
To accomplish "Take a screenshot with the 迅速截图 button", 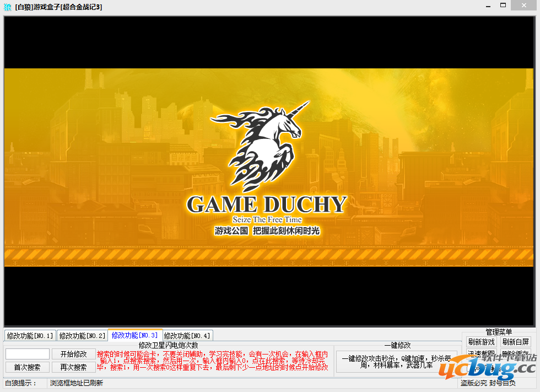I will (481, 353).
